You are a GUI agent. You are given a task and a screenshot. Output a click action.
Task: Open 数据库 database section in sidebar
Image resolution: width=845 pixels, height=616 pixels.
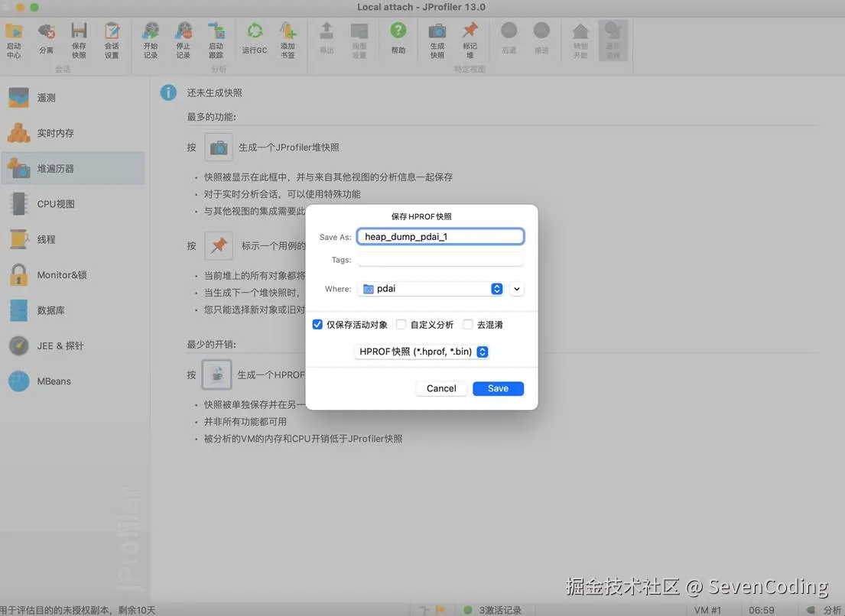point(73,310)
